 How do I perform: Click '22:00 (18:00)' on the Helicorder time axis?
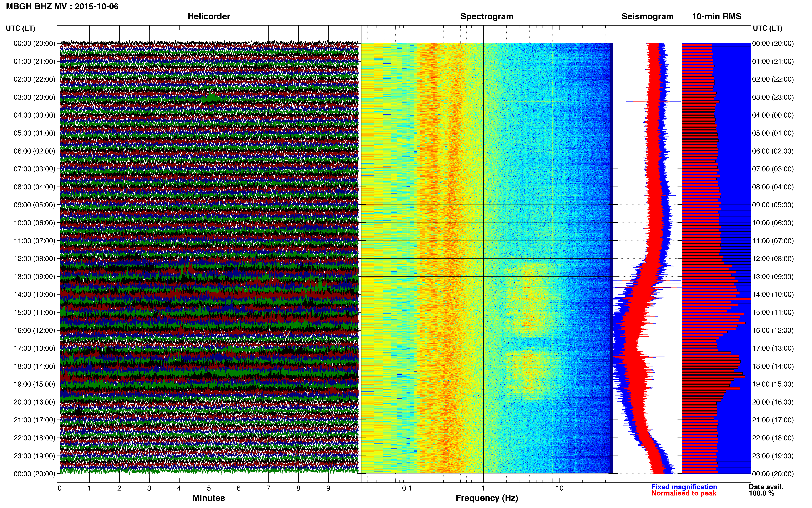pos(34,438)
